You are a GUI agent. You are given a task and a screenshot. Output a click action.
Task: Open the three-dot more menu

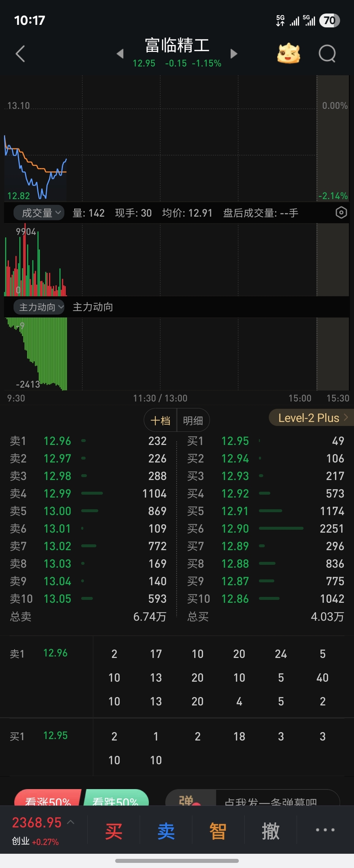click(x=325, y=830)
